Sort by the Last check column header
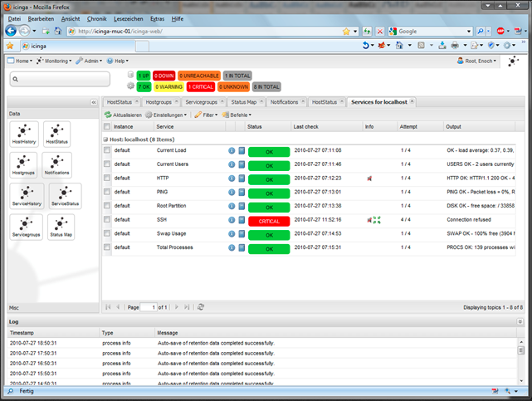The width and height of the screenshot is (532, 401). pos(326,126)
